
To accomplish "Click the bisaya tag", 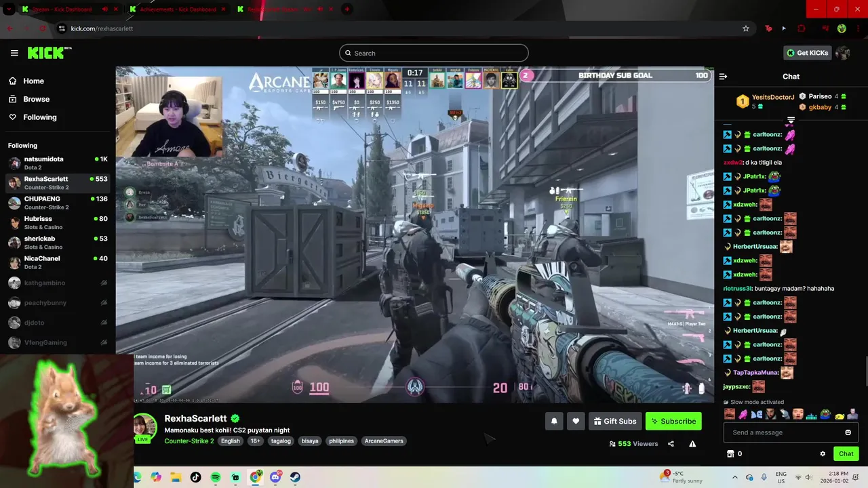I will [x=310, y=441].
